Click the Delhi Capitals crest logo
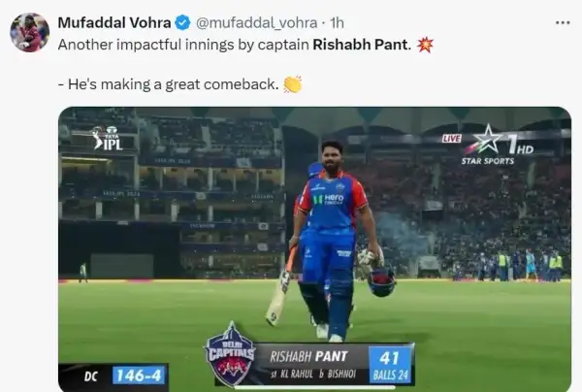582x392 pixels. click(x=231, y=353)
